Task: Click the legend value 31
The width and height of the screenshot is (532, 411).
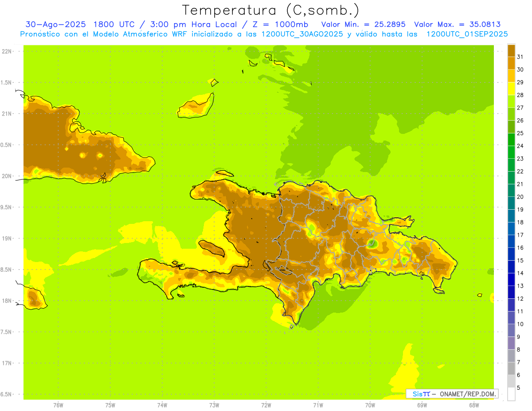Action: click(520, 57)
